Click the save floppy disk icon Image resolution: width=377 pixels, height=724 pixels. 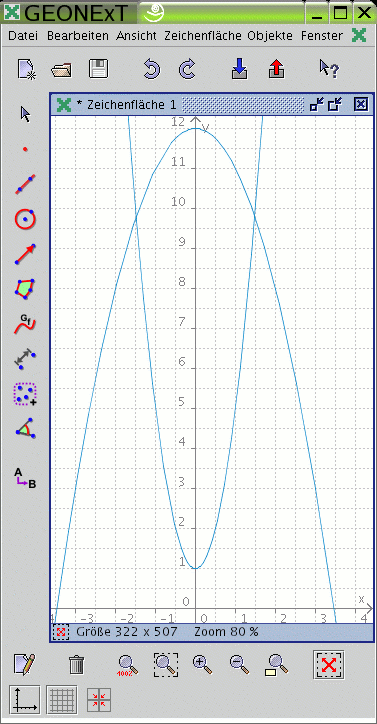(98, 69)
